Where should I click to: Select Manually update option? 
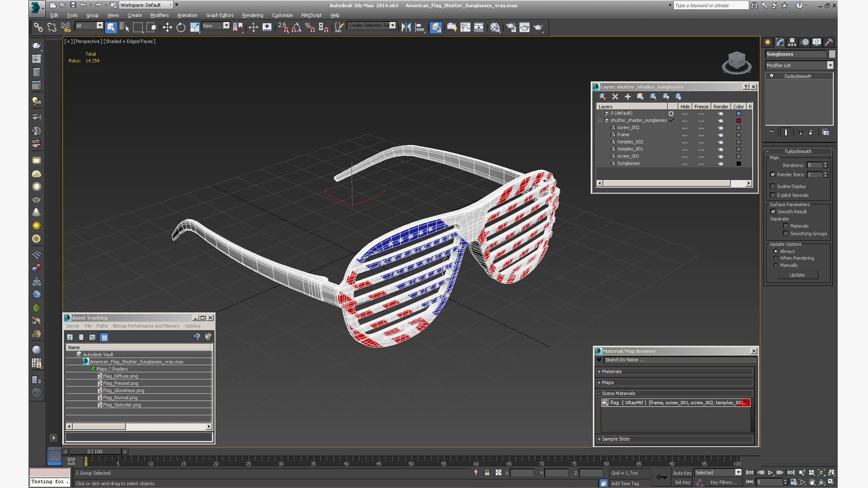[x=776, y=265]
